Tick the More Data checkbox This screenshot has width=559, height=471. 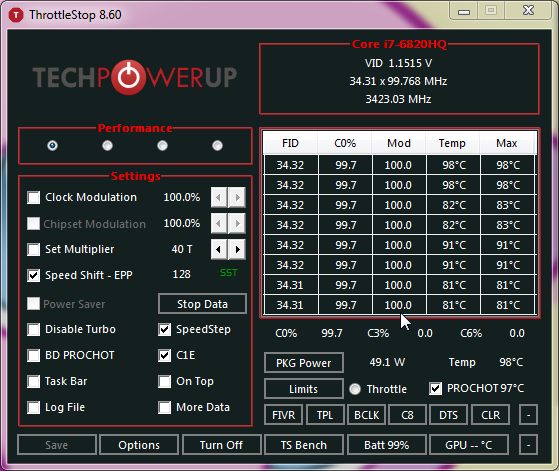[x=164, y=407]
